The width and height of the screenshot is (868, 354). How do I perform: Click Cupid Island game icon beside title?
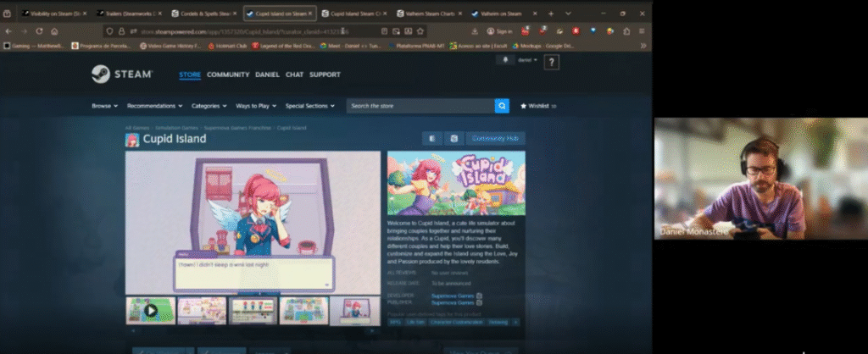pyautogui.click(x=132, y=140)
